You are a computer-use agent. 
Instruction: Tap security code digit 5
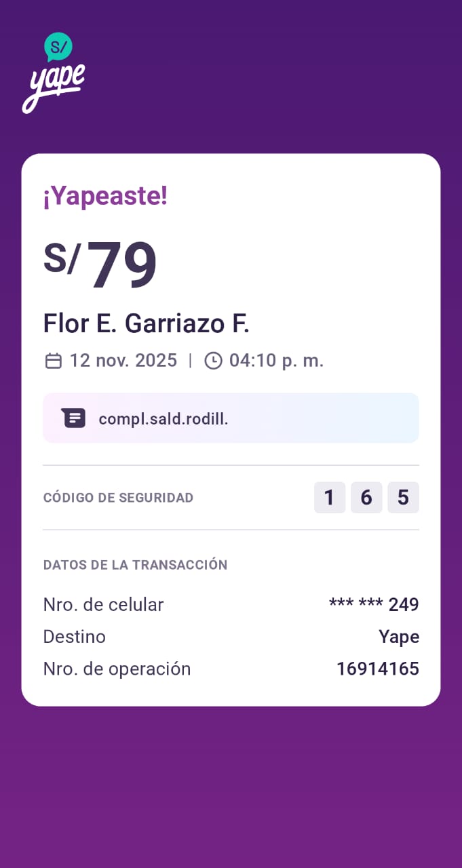click(403, 498)
